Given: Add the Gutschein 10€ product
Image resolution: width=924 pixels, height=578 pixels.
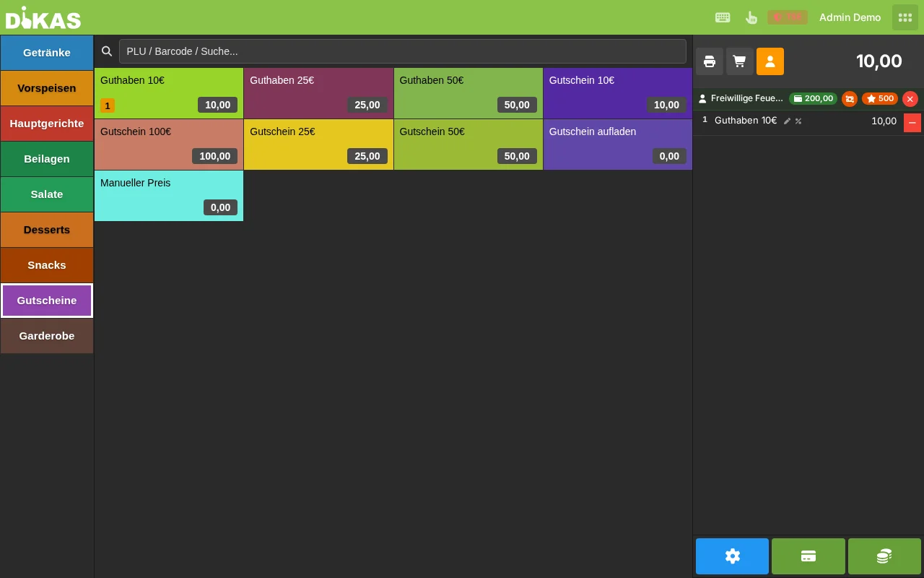Looking at the screenshot, I should pyautogui.click(x=618, y=93).
